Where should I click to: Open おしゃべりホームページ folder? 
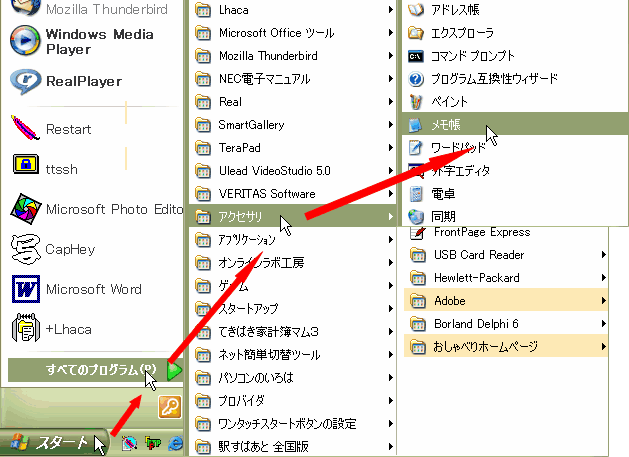tap(506, 346)
